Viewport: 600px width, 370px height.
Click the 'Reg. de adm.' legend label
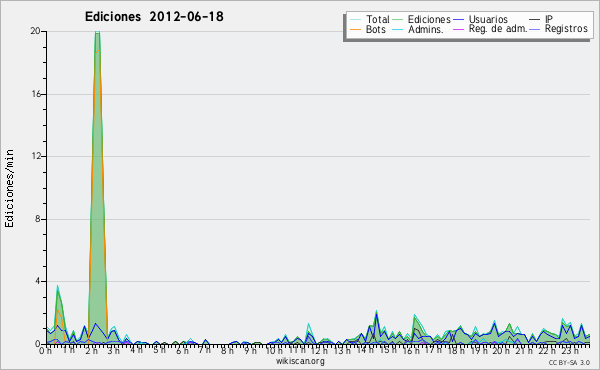tap(498, 29)
